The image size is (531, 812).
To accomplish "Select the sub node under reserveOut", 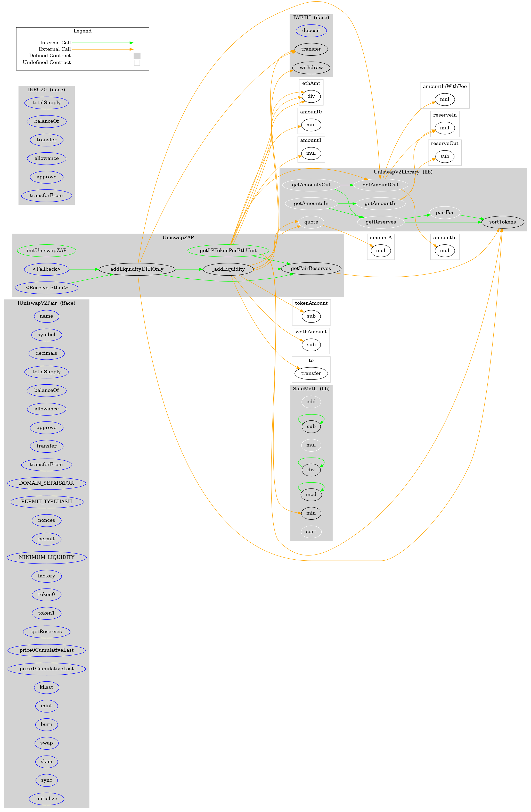I will [x=445, y=156].
